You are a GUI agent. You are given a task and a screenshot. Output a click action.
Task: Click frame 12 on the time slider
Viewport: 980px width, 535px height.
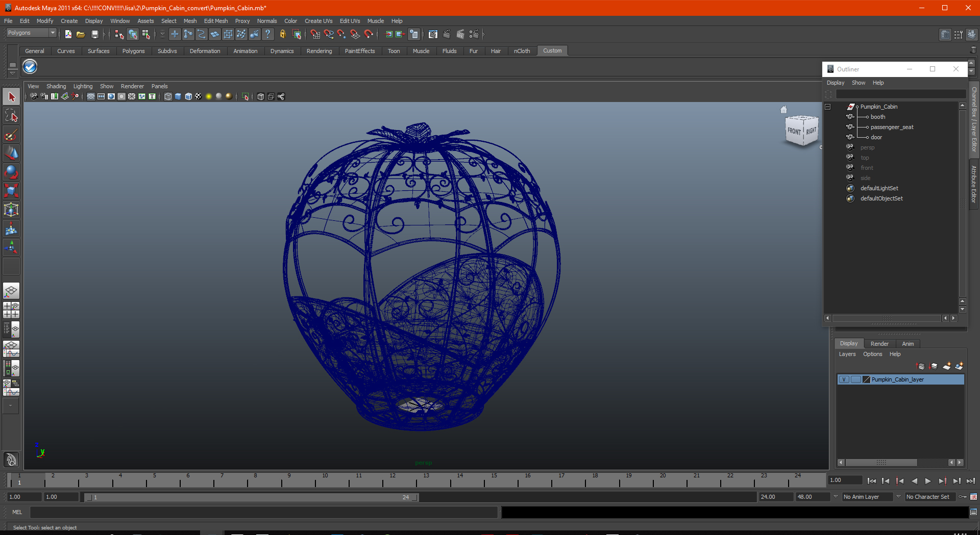tap(393, 480)
